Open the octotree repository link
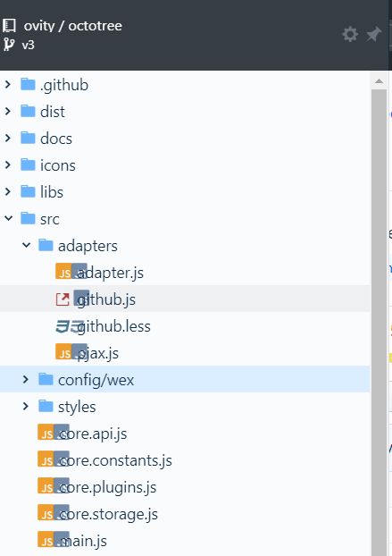Image resolution: width=392 pixels, height=556 pixels. pos(95,26)
